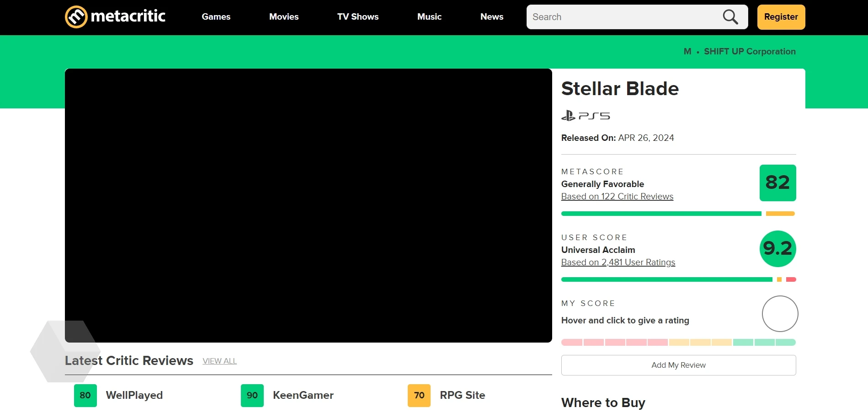Viewport: 868px width, 413px height.
Task: Open the Games menu
Action: 216,17
